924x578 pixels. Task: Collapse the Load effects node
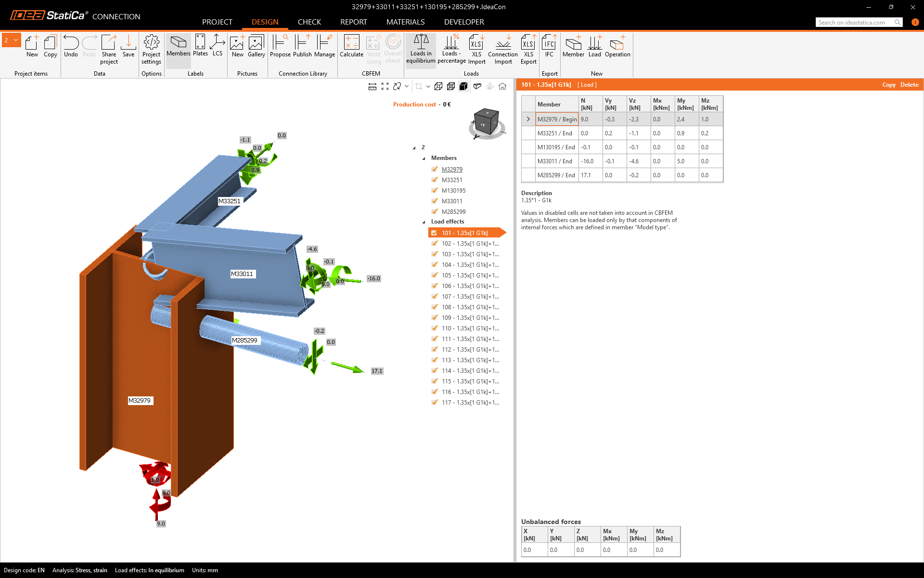click(424, 222)
